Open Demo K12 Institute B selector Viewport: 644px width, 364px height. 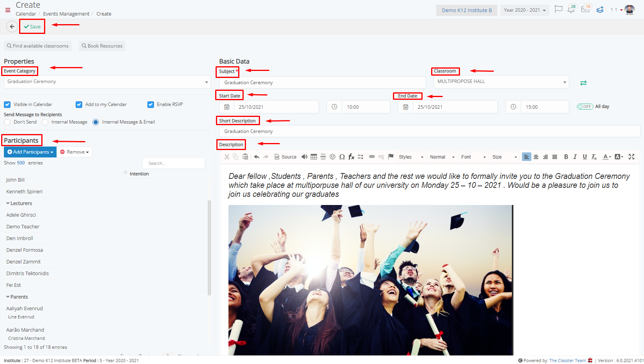click(467, 10)
